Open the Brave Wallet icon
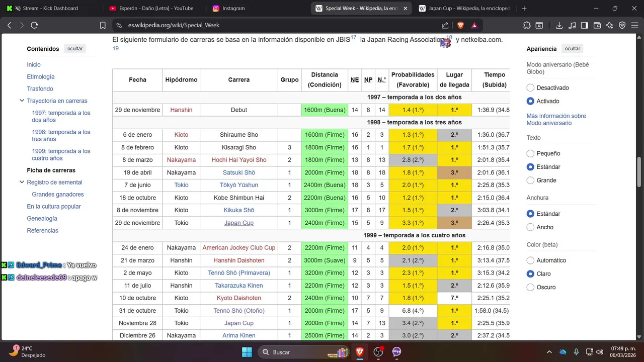The height and width of the screenshot is (362, 644). pyautogui.click(x=597, y=25)
